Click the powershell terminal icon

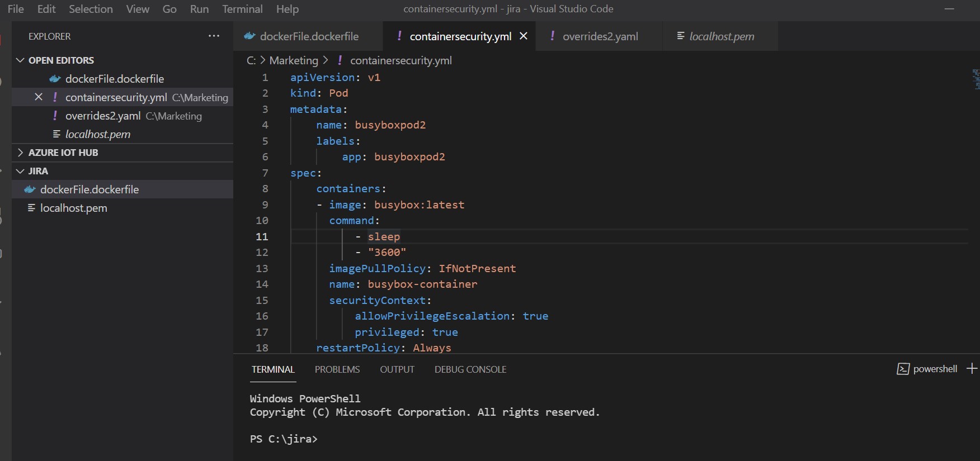pos(903,369)
